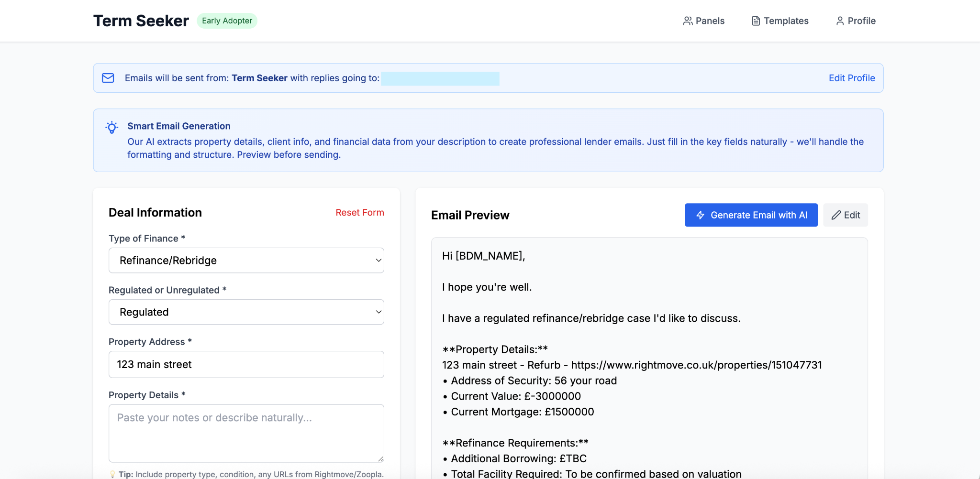Click the Property Address input field
Screen dimensions: 980x479
[246, 364]
